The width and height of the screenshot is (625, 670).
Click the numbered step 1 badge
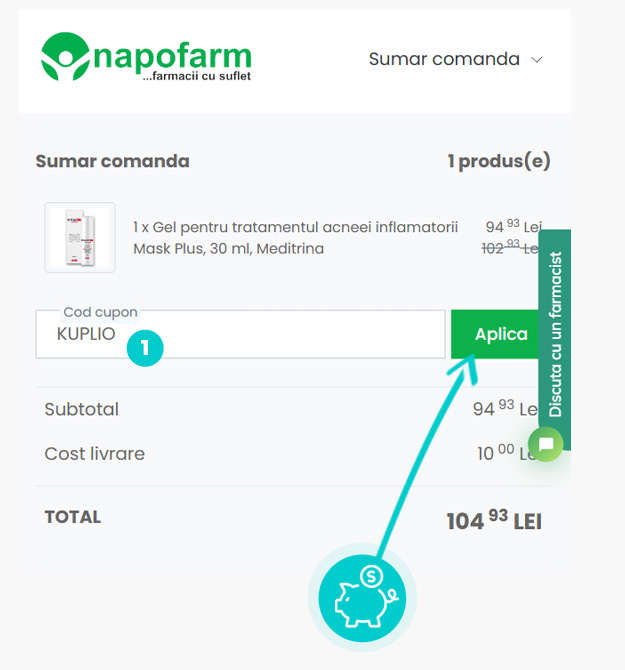145,347
